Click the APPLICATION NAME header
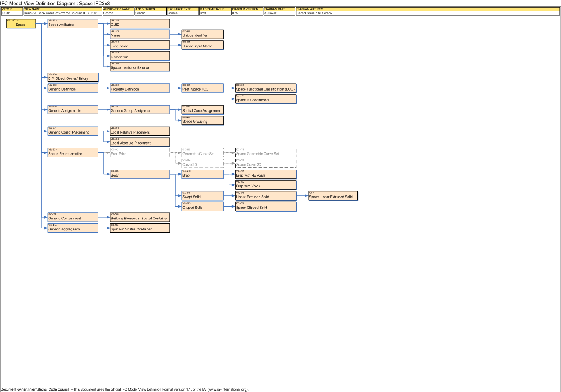561x392 pixels. [x=118, y=9]
